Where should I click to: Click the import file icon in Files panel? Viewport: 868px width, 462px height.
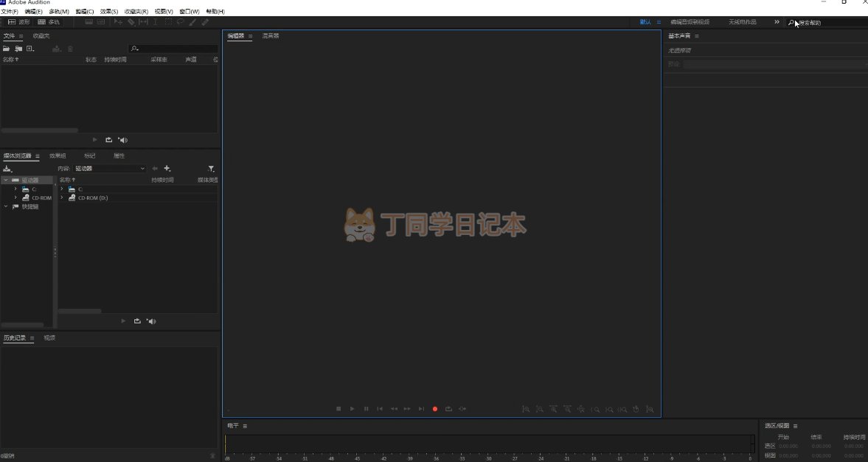click(18, 49)
